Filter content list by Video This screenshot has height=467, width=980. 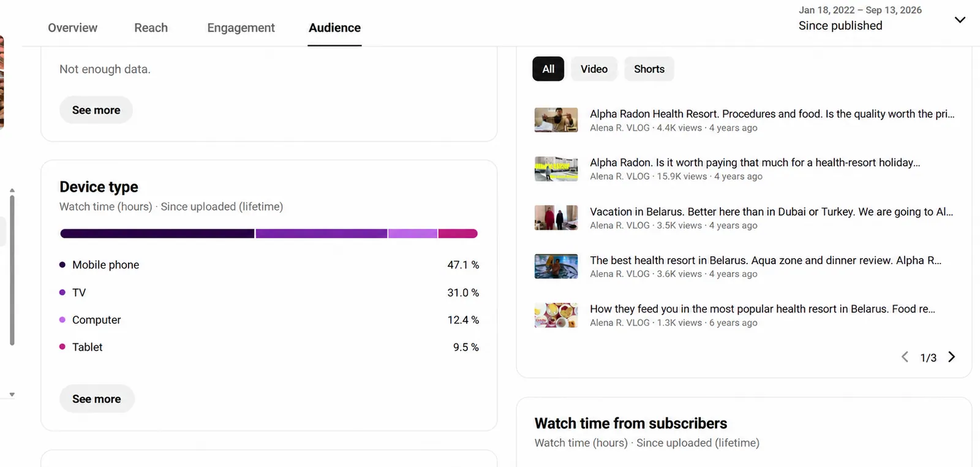[x=594, y=69]
